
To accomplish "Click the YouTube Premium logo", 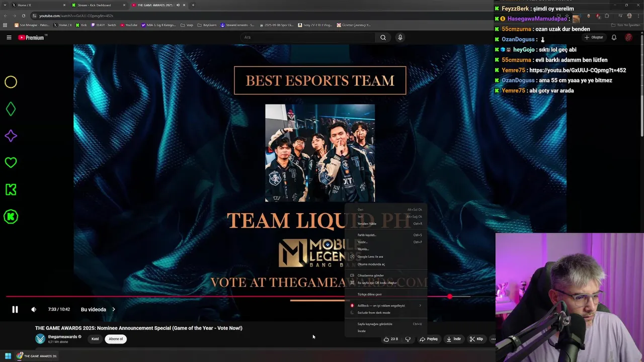I will pyautogui.click(x=31, y=37).
